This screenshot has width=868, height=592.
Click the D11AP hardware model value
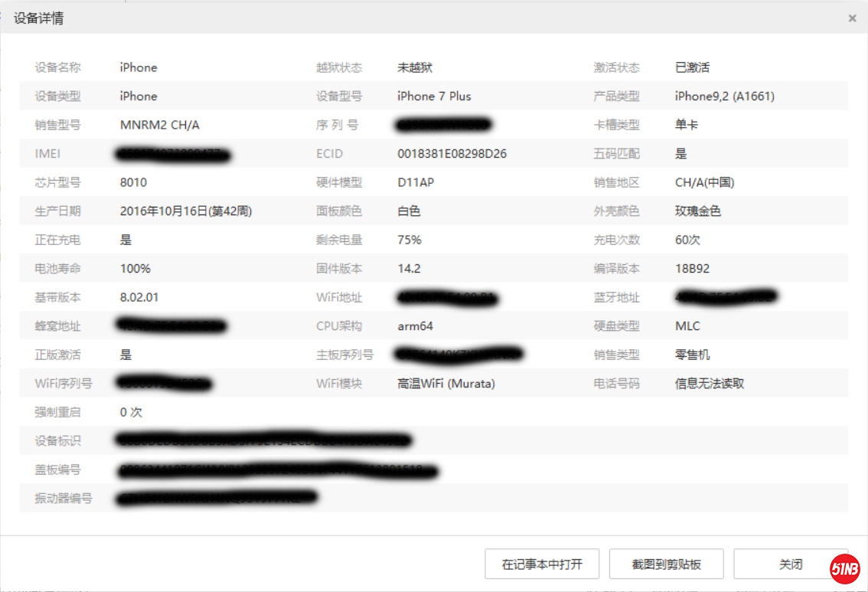416,182
